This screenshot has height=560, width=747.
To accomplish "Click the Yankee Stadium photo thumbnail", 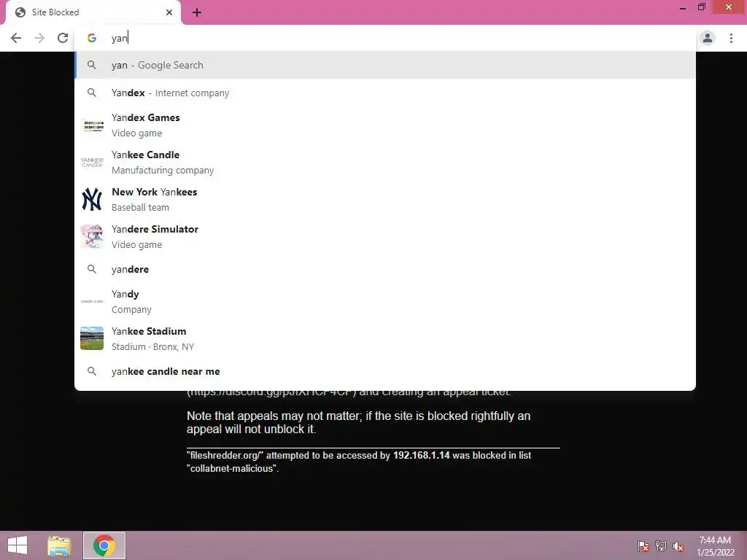I will [92, 338].
